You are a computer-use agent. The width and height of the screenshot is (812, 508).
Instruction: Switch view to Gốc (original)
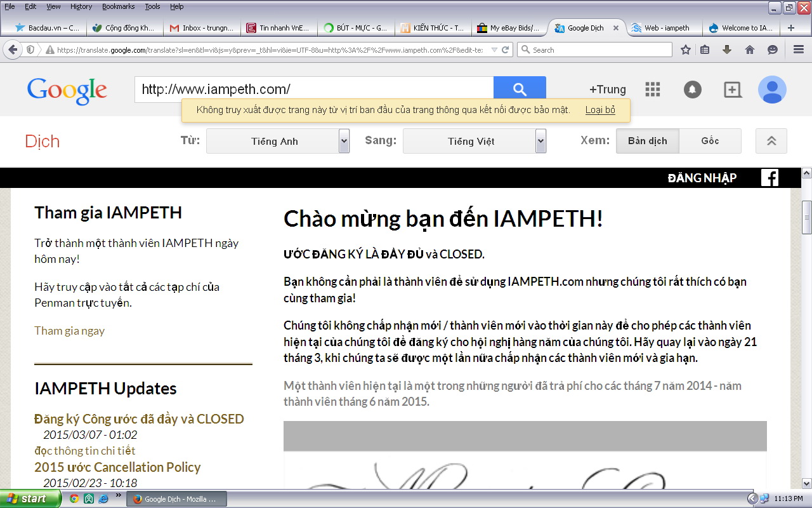[710, 141]
